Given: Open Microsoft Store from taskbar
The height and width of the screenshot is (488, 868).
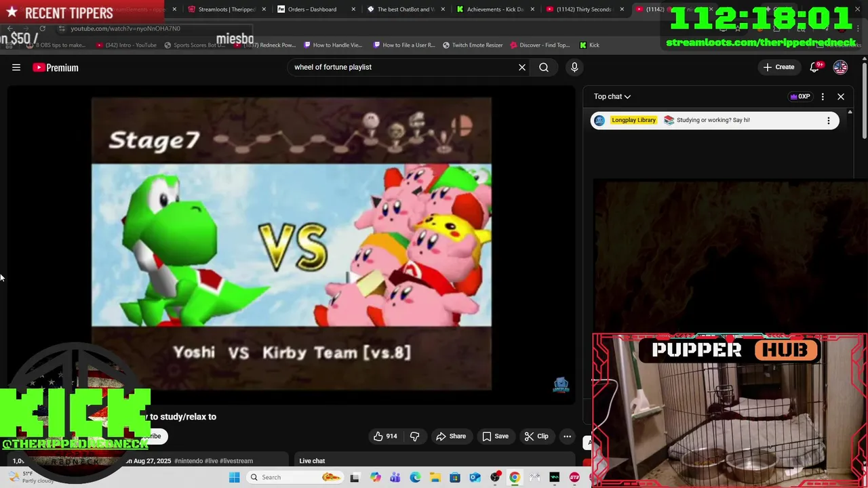Looking at the screenshot, I should coord(455,477).
